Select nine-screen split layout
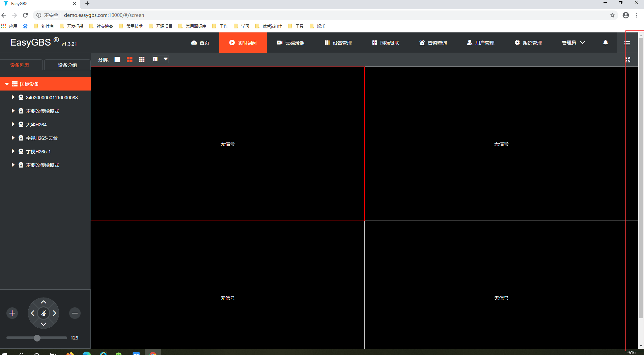 point(142,59)
